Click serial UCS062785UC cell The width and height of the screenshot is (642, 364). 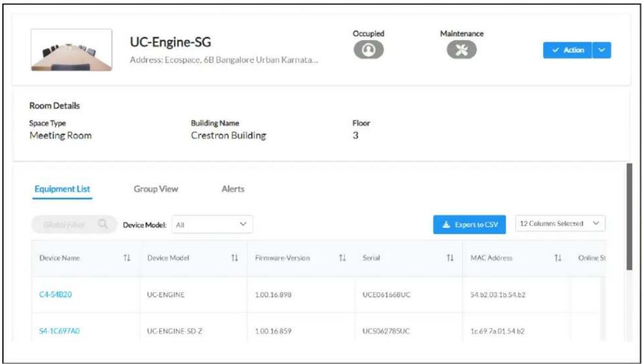click(387, 331)
